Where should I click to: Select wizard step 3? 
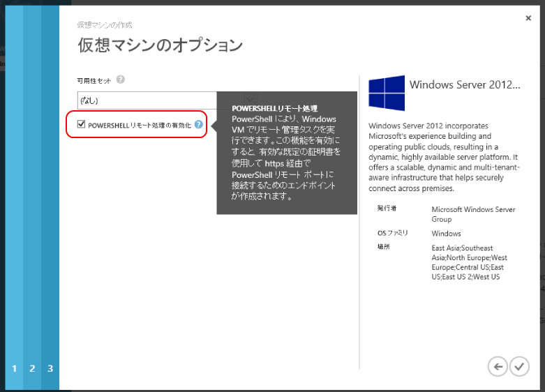pyautogui.click(x=50, y=368)
